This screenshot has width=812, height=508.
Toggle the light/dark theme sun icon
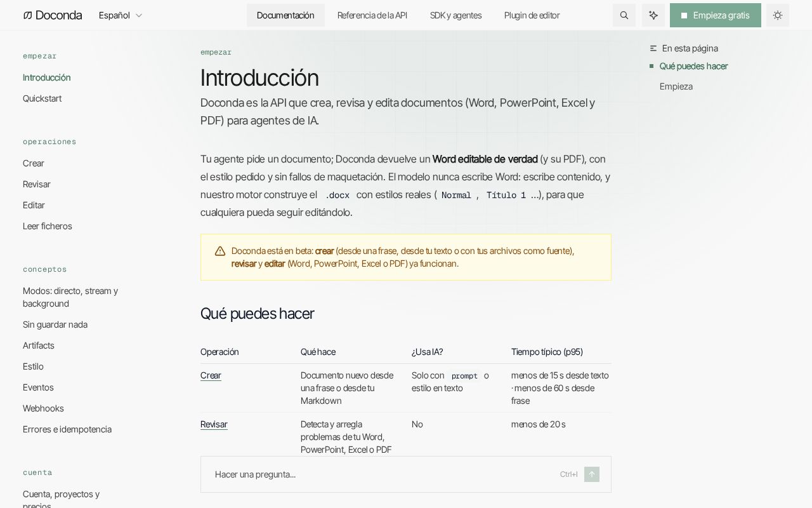click(778, 15)
